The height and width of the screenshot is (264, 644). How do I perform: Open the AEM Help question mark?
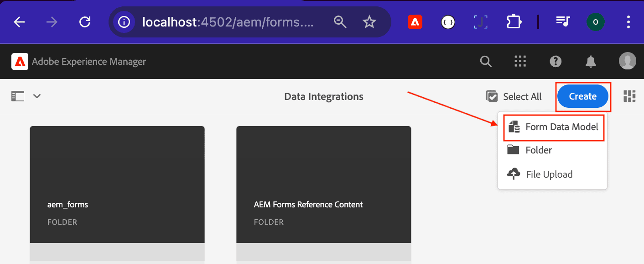click(x=556, y=61)
